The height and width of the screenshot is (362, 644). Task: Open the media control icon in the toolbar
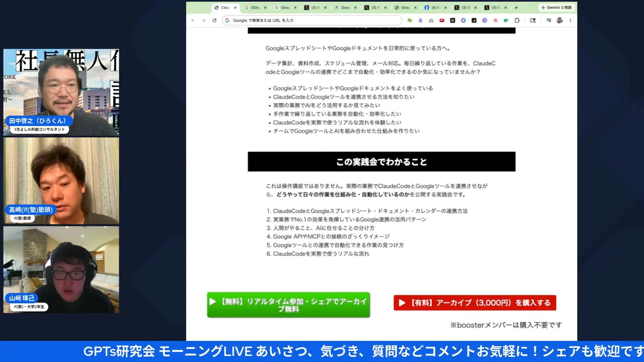pyautogui.click(x=548, y=20)
